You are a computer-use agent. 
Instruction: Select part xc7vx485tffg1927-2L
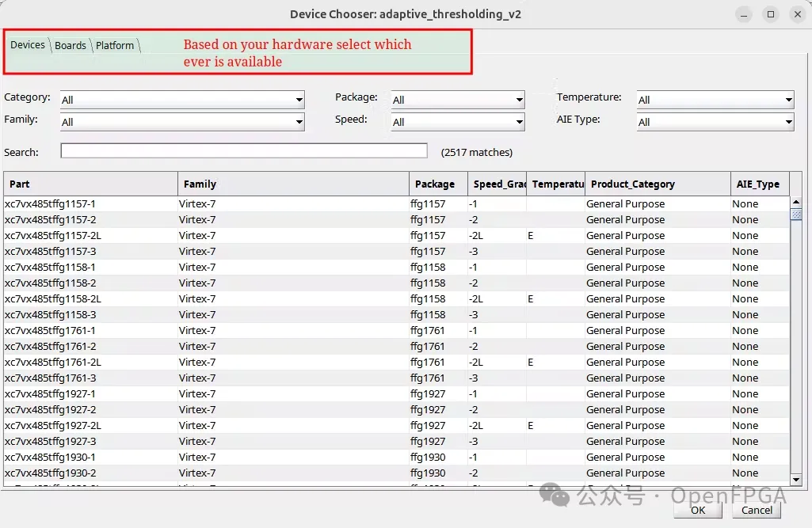point(397,426)
